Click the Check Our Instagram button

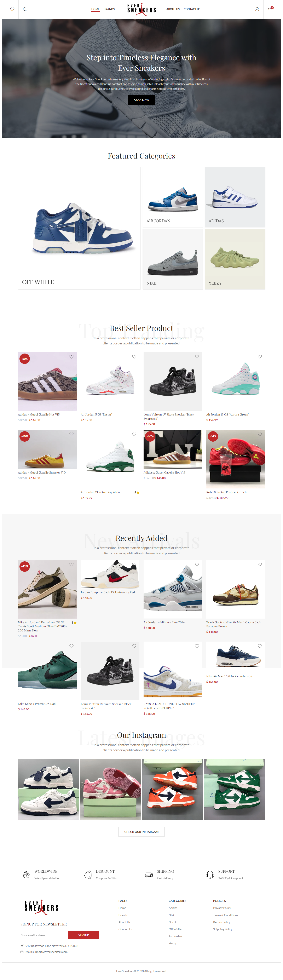pos(141,832)
